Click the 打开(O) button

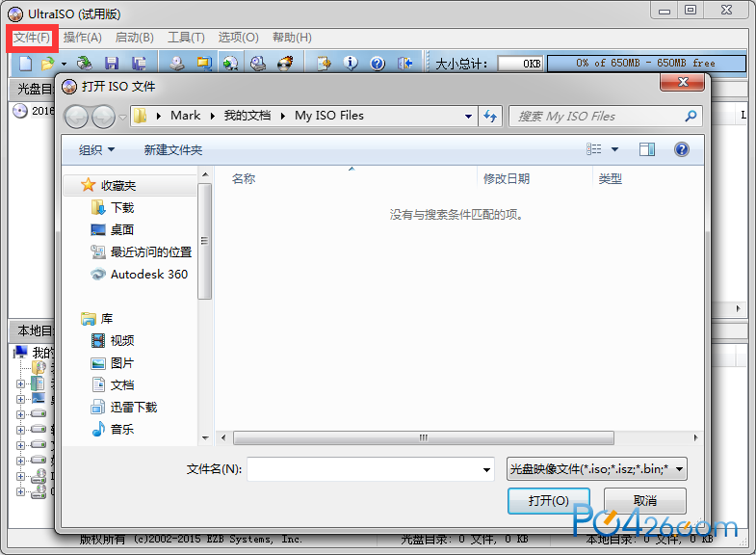tap(549, 500)
